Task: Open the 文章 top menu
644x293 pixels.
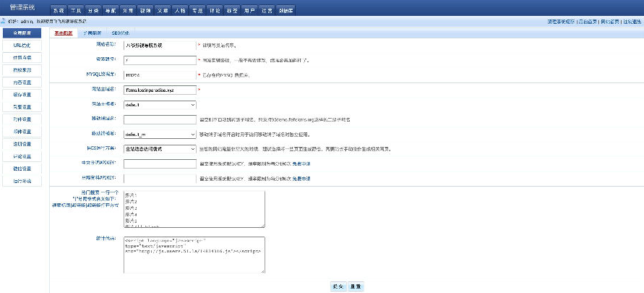Action: pos(163,11)
